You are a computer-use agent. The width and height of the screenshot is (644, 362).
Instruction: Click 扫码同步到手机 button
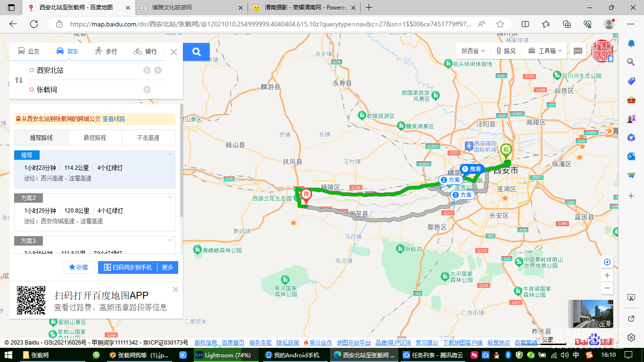coord(127,267)
